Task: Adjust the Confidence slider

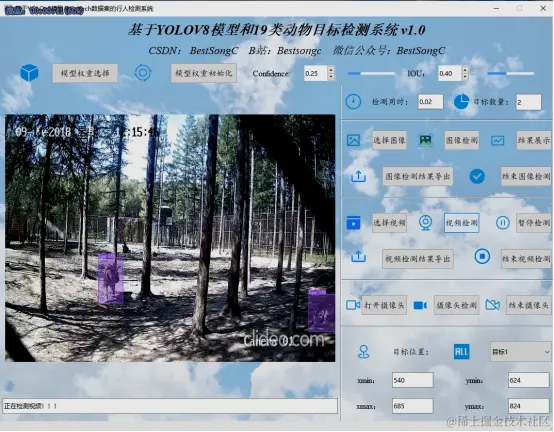Action: pyautogui.click(x=371, y=73)
